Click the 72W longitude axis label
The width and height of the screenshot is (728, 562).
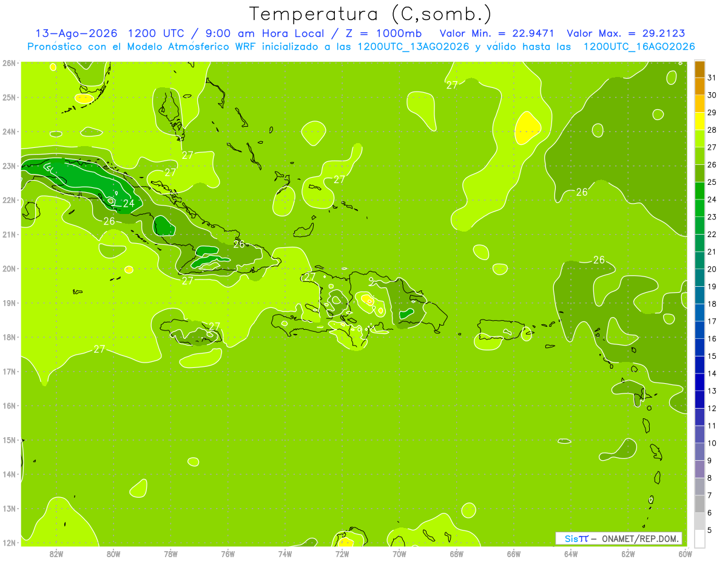[342, 554]
